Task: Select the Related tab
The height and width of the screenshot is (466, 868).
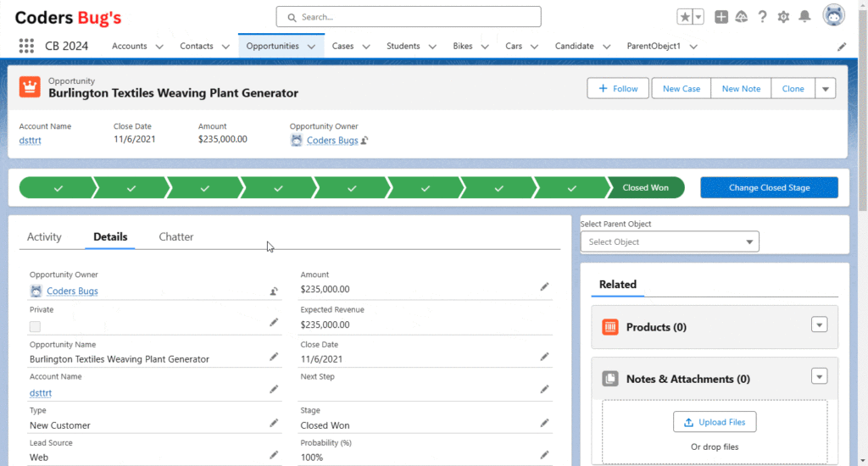Action: coord(618,285)
